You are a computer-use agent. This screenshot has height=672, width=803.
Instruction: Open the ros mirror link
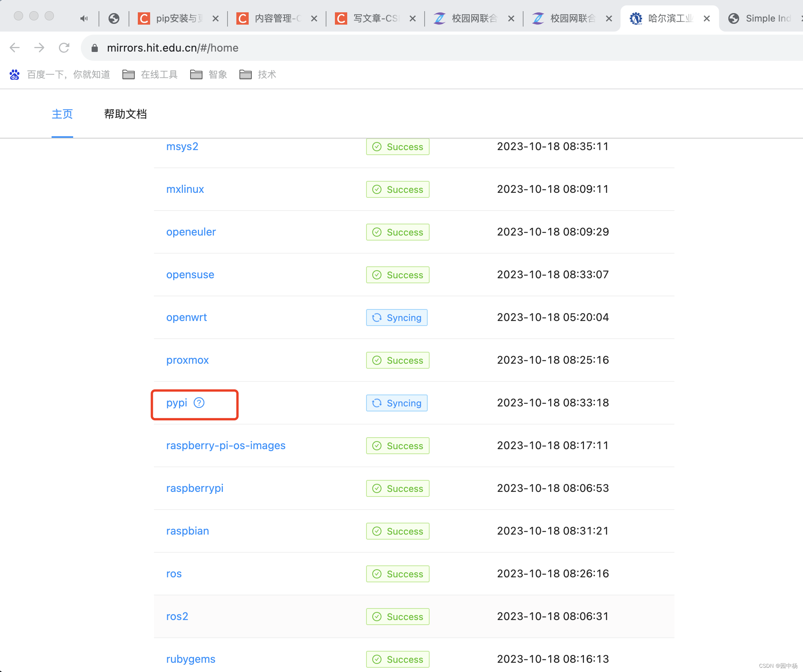click(x=174, y=574)
